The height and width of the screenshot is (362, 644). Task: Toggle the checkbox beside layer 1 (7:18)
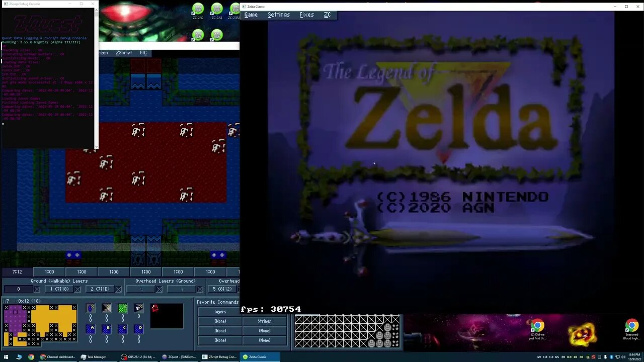pos(77,289)
